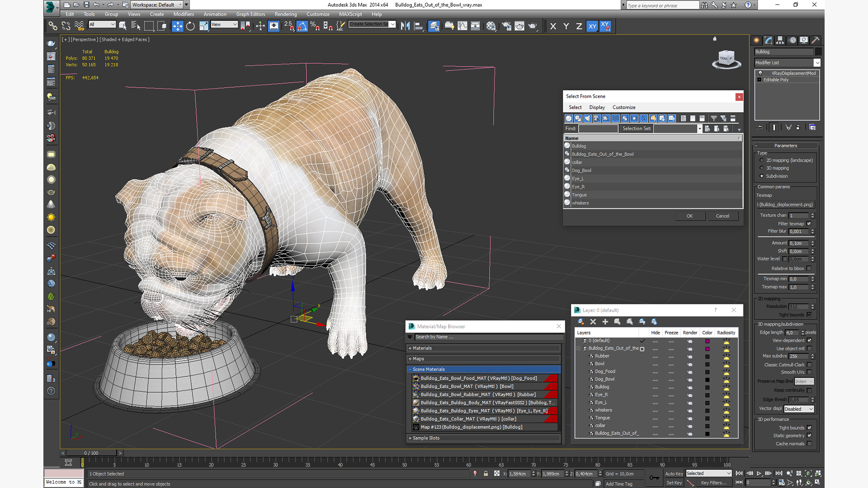Image resolution: width=868 pixels, height=488 pixels.
Task: Open Curve Editor toolbar icon
Action: pos(462,26)
